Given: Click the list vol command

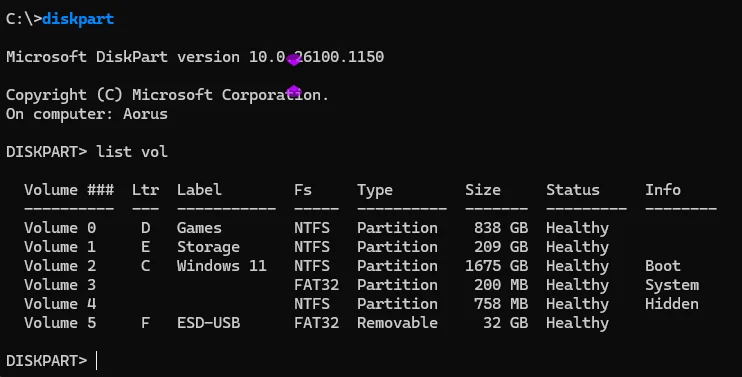Looking at the screenshot, I should [x=132, y=152].
